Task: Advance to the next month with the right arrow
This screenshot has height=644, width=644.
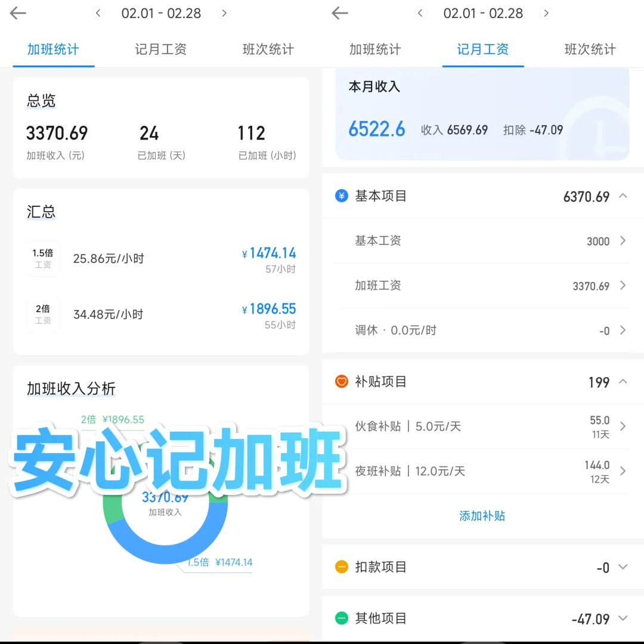Action: (x=224, y=13)
